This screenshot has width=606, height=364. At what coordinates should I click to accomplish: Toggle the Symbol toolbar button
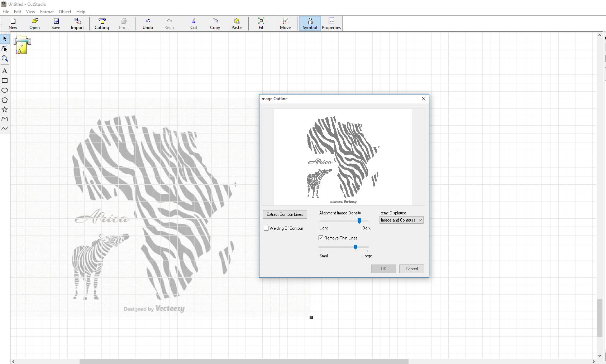[310, 24]
